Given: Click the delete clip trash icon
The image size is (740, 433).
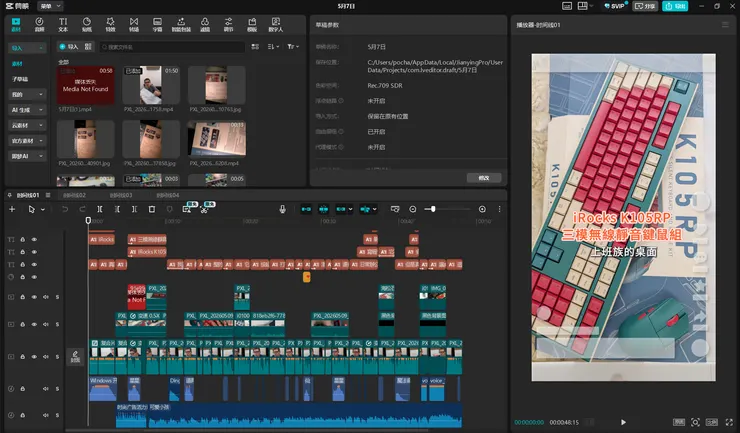Looking at the screenshot, I should (152, 209).
